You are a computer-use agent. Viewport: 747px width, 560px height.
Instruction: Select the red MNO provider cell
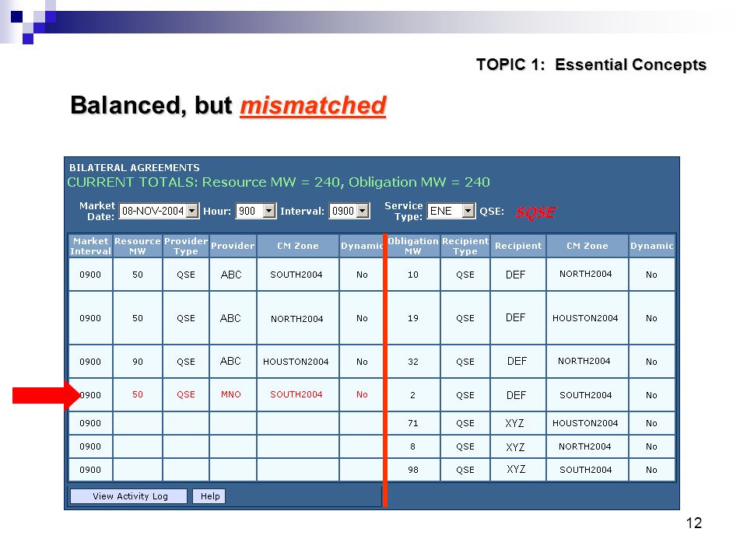tap(231, 394)
